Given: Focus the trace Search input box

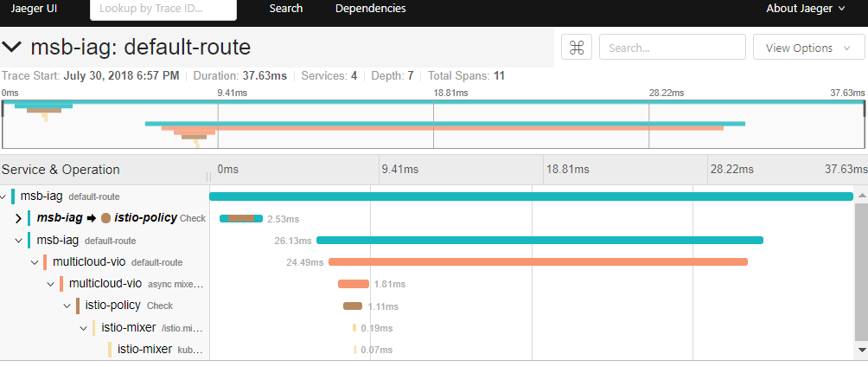Looking at the screenshot, I should click(x=673, y=47).
